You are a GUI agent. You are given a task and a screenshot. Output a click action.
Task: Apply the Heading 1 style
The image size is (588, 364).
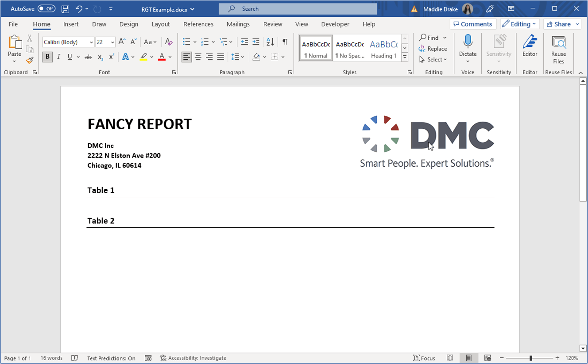[x=383, y=48]
